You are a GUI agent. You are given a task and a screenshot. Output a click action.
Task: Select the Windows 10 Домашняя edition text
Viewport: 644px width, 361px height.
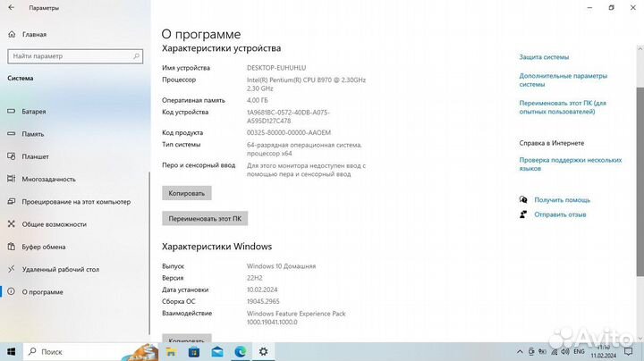pyautogui.click(x=282, y=266)
